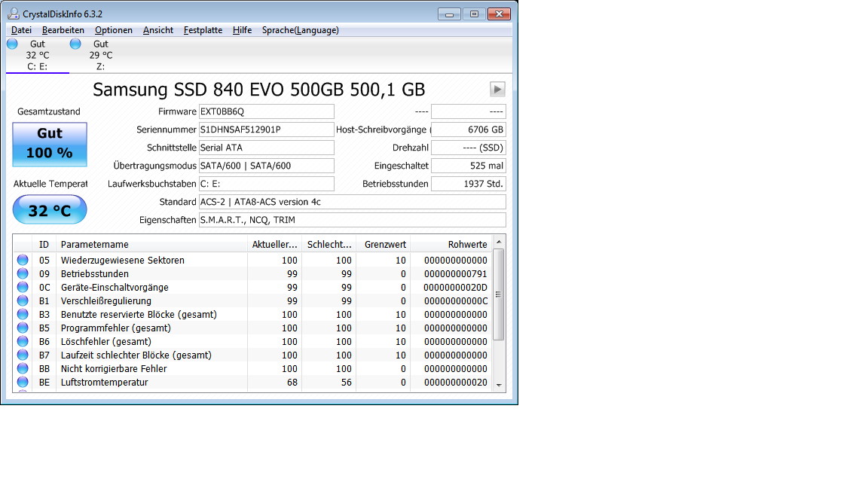
Task: Click raw value 00000000000C
Action: coord(456,301)
